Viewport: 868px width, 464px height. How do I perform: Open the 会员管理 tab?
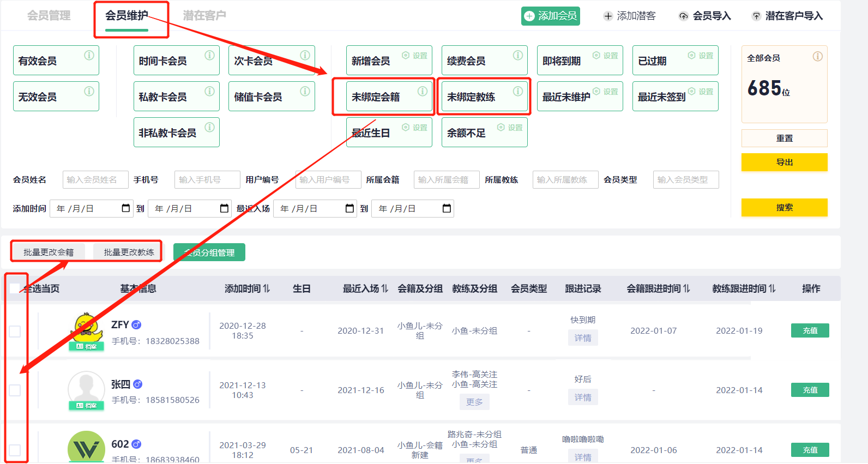(49, 16)
